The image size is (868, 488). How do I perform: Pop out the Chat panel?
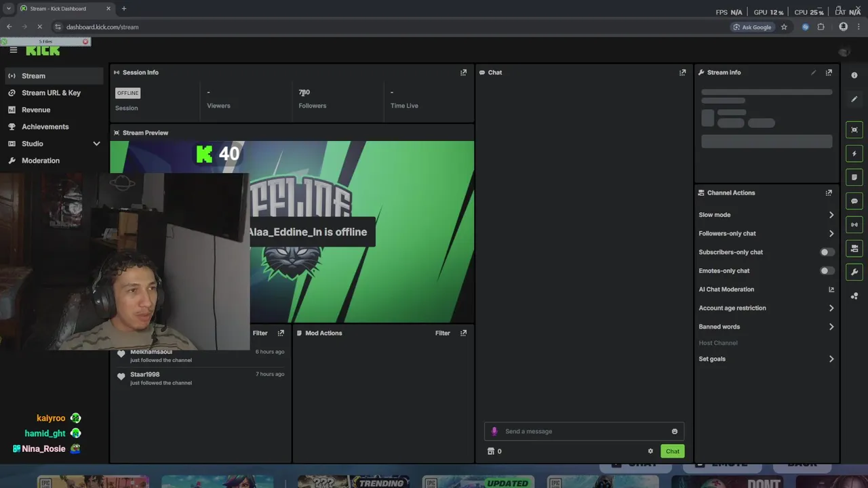click(x=682, y=73)
